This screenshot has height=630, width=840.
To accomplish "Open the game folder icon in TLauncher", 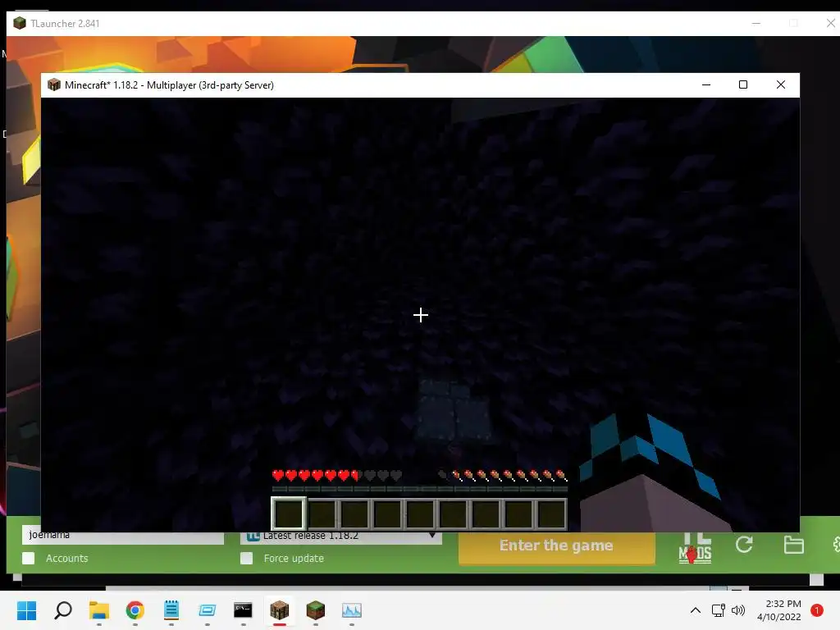I will coord(793,545).
